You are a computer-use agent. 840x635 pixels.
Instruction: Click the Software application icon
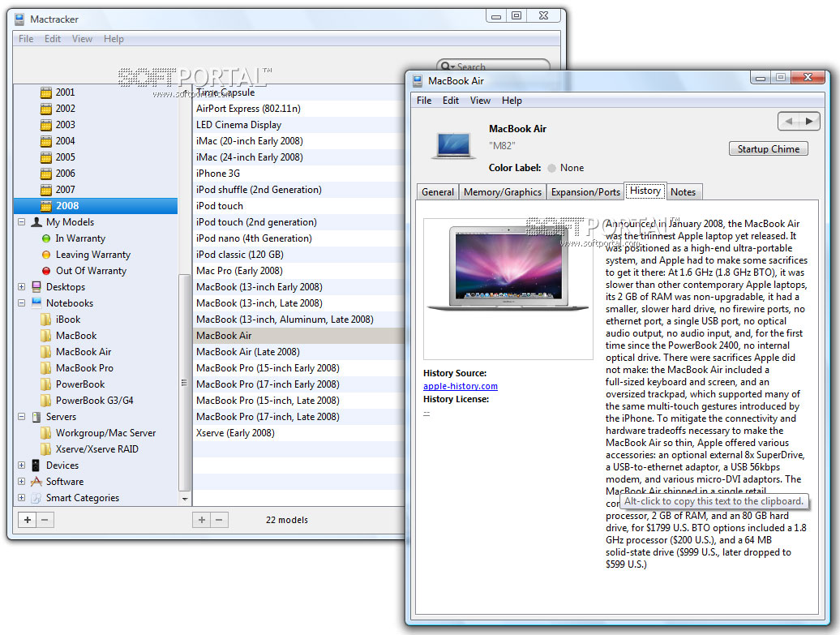tap(36, 481)
